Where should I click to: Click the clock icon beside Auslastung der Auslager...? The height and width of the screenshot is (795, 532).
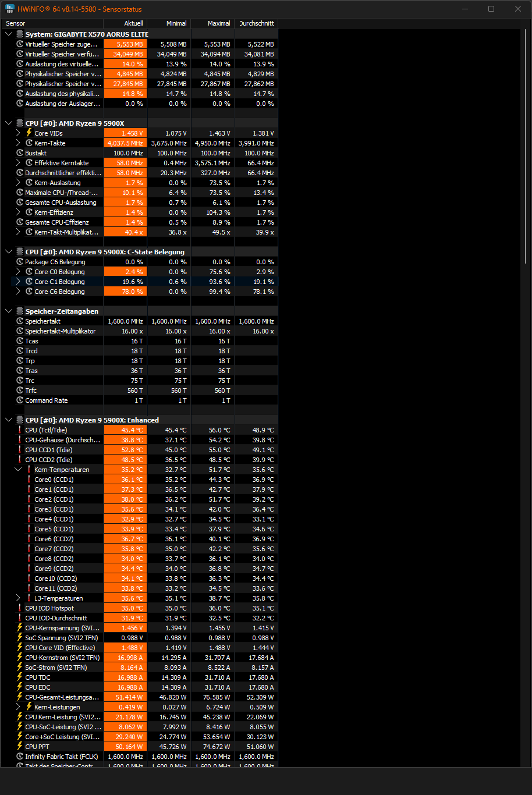pyautogui.click(x=20, y=104)
